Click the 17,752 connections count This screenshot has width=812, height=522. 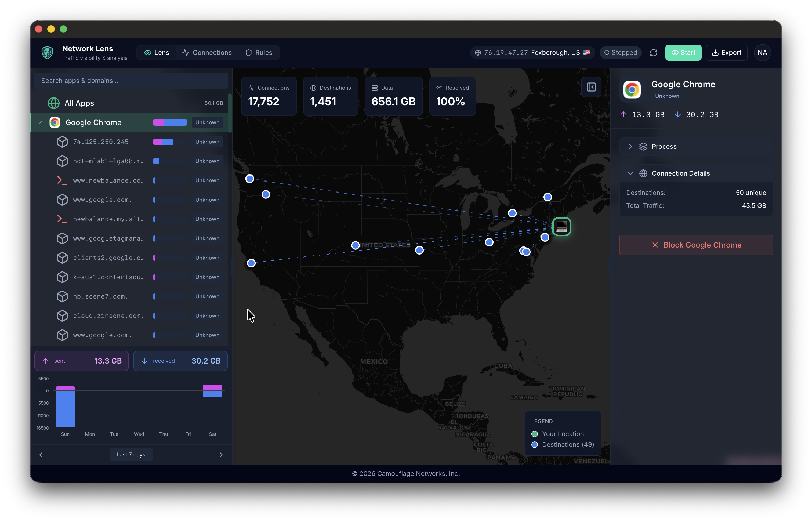point(263,101)
